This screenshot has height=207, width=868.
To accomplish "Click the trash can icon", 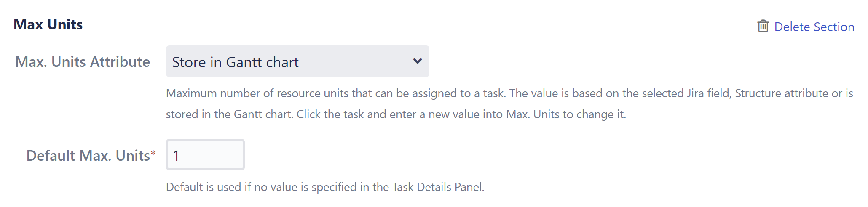I will [x=763, y=26].
